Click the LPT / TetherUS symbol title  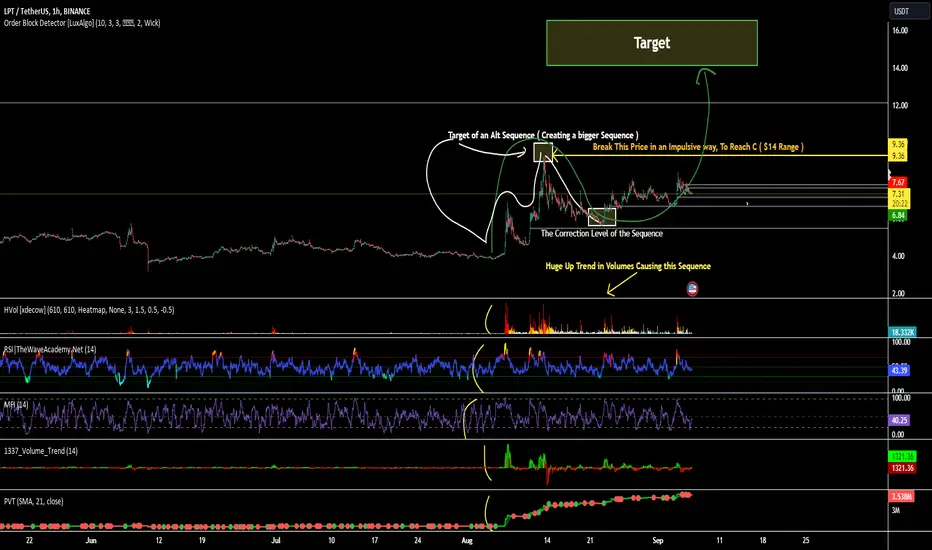coord(47,11)
